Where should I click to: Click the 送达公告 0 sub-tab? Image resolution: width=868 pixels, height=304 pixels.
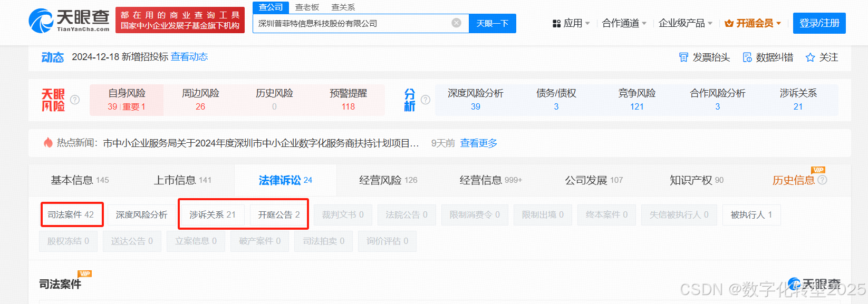click(x=132, y=241)
